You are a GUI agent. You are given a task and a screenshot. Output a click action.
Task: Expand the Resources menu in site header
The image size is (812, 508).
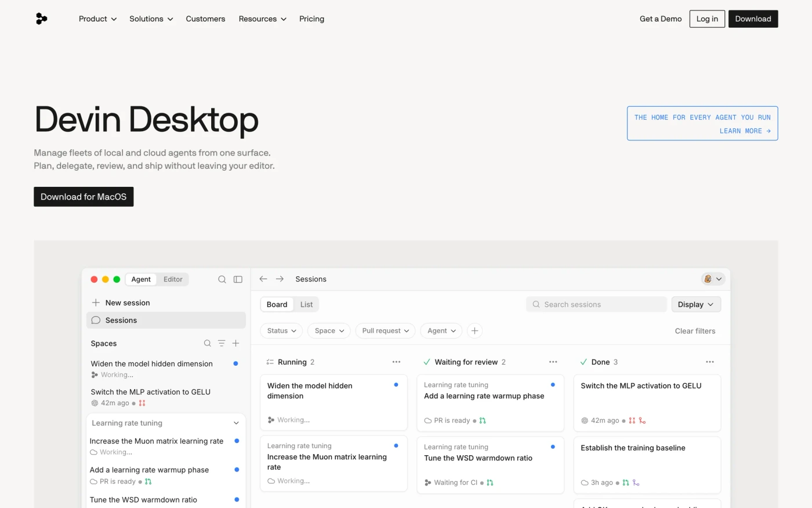[x=263, y=19]
